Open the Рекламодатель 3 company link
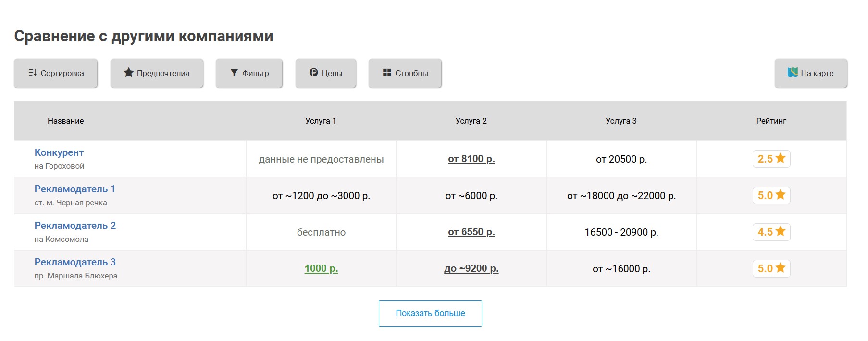This screenshot has height=341, width=868. pos(75,262)
